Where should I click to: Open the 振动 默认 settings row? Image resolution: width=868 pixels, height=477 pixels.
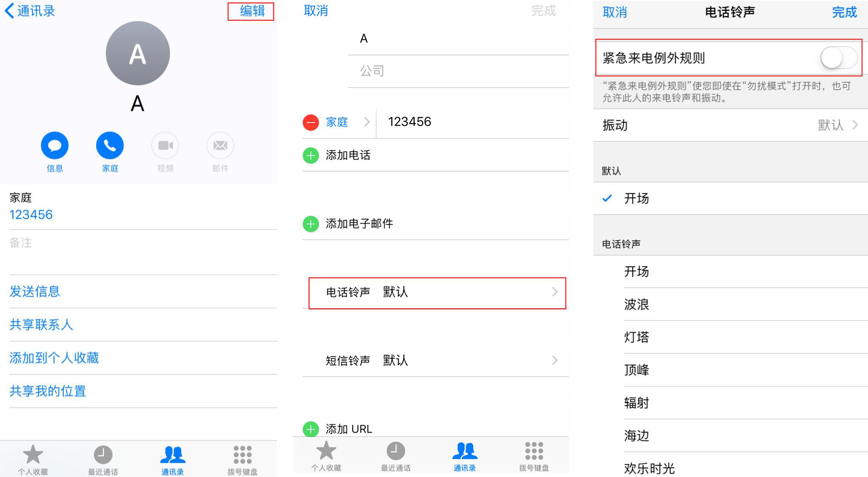[730, 125]
